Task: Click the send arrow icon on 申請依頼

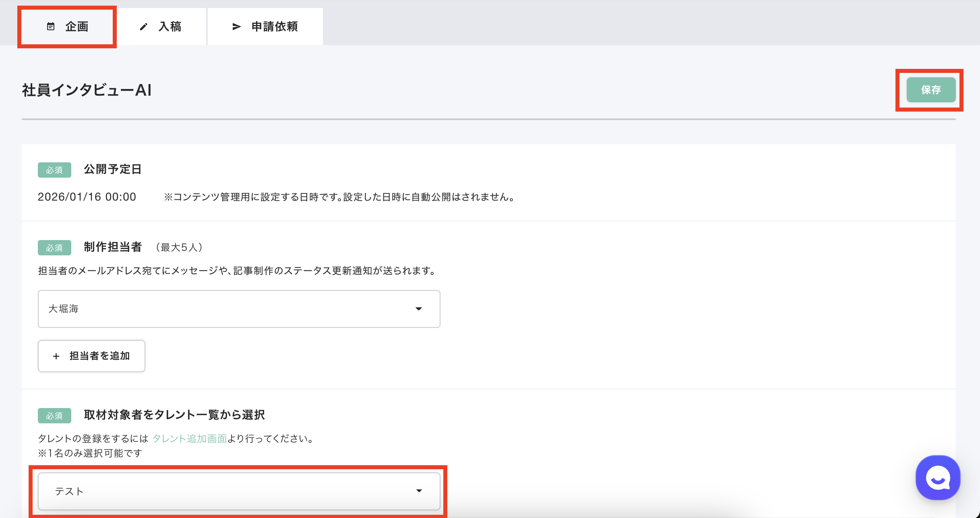Action: click(x=237, y=27)
